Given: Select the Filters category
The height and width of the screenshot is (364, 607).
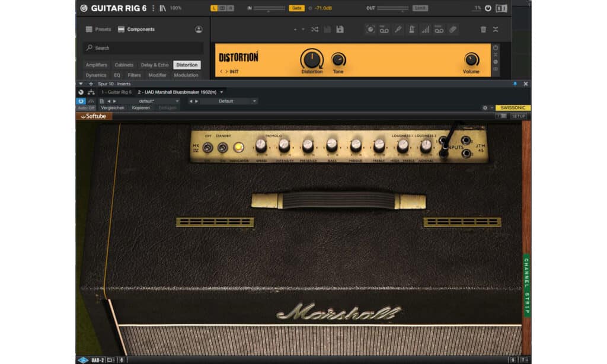Looking at the screenshot, I should [x=135, y=75].
